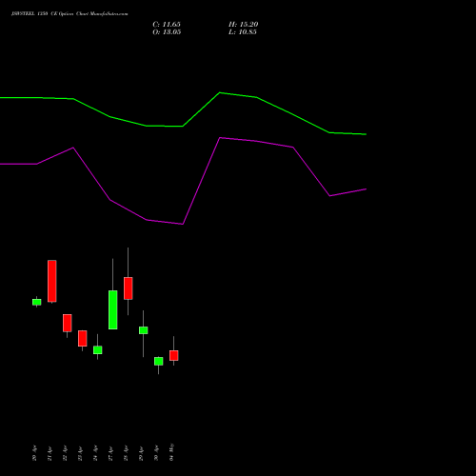Click the 30 Apr date label on axis

(156, 452)
